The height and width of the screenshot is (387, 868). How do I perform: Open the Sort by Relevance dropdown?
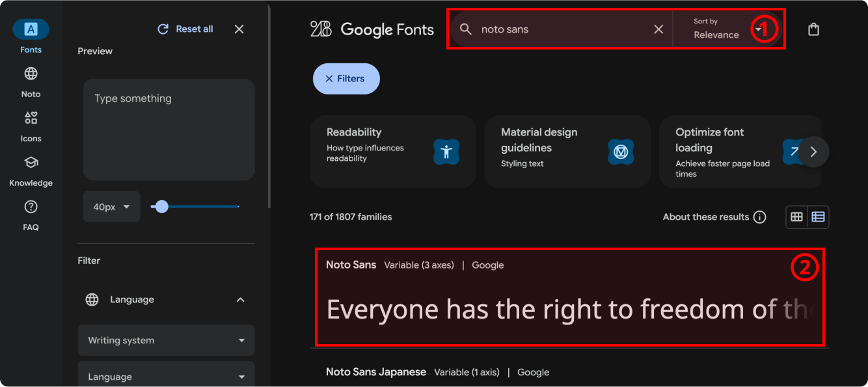click(726, 29)
